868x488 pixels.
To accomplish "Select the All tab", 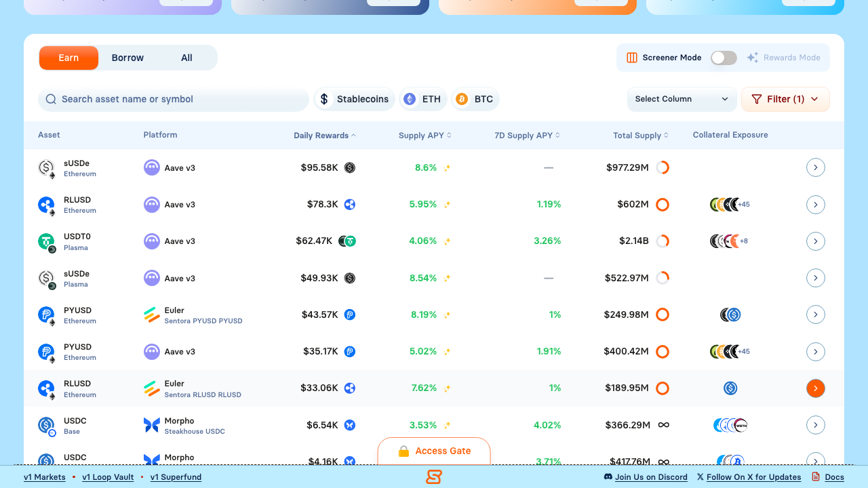I will (186, 58).
